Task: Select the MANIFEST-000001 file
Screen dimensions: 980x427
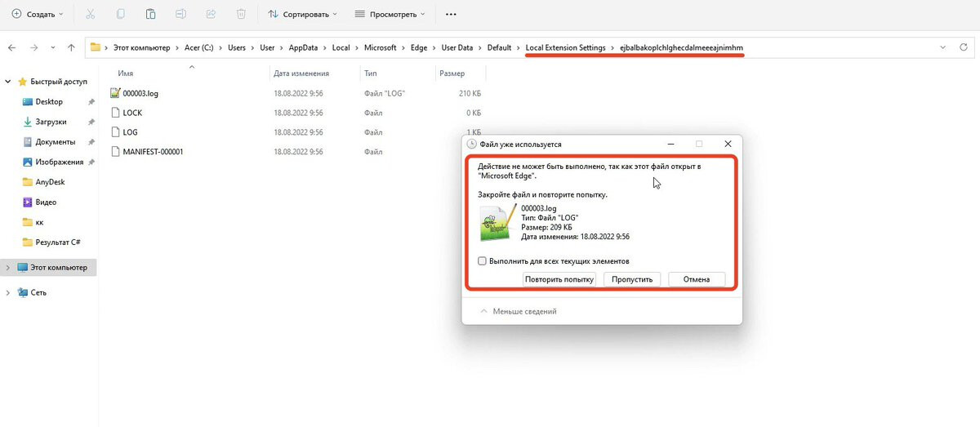Action: [153, 152]
